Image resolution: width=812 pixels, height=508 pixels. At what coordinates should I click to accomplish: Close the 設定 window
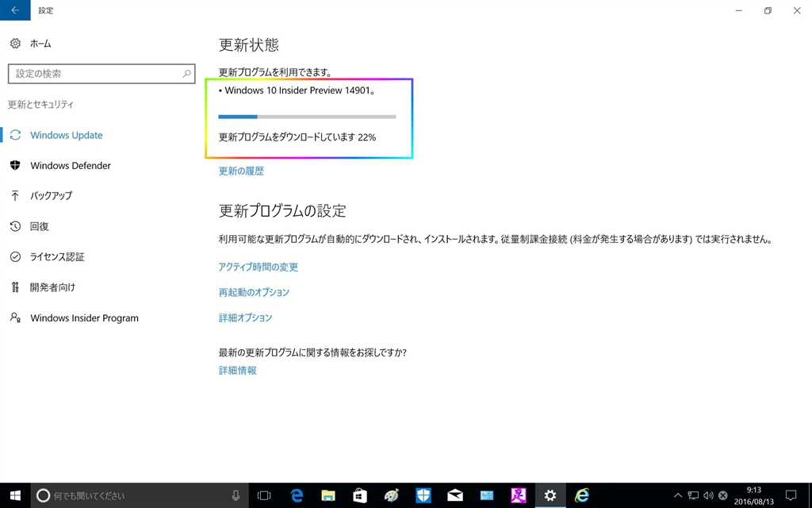coord(797,10)
